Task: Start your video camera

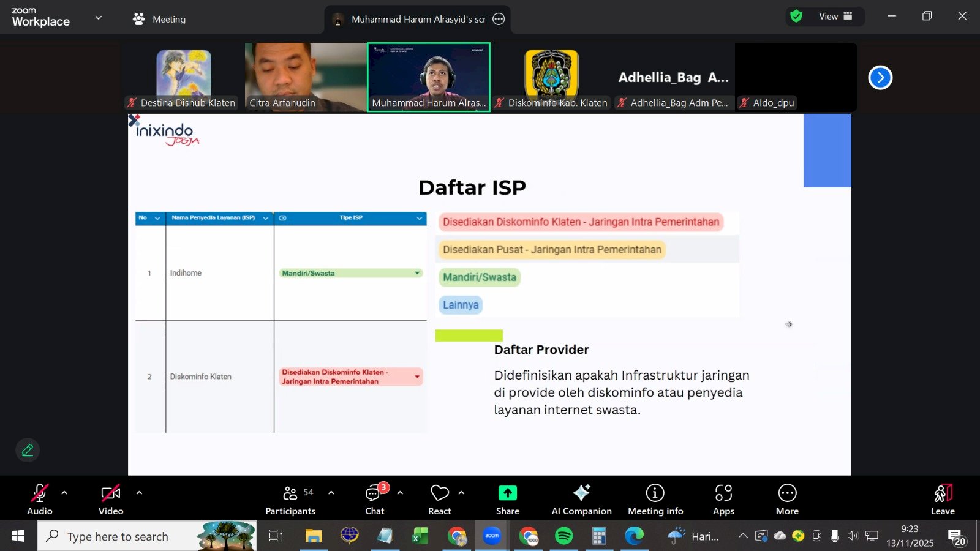Action: coord(110,498)
